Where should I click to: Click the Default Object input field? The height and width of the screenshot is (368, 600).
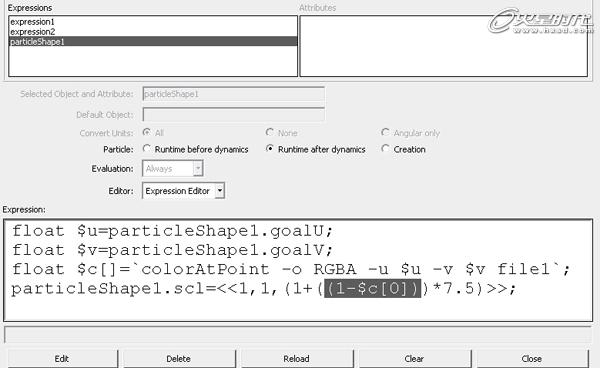point(233,114)
